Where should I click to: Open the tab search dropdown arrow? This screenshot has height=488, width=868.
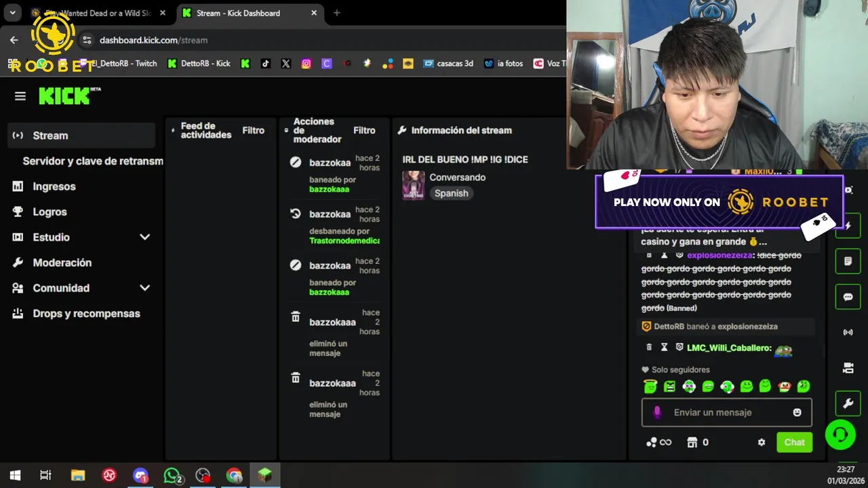pyautogui.click(x=12, y=13)
